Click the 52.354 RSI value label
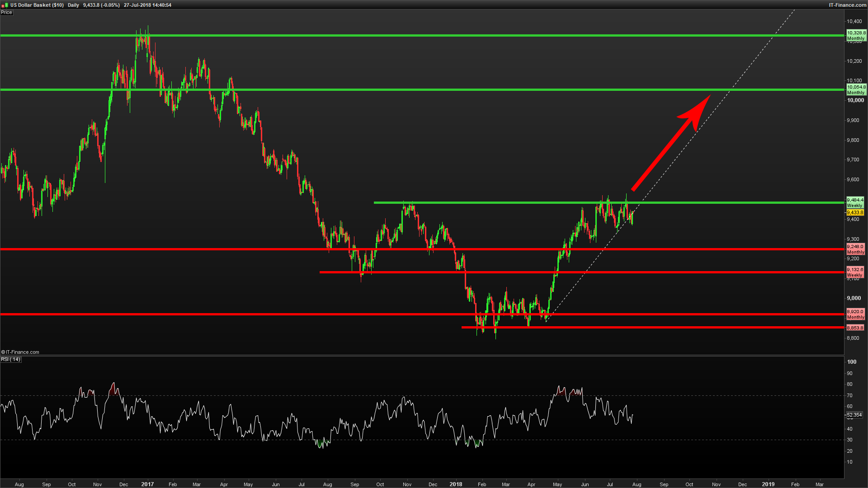Screen dimensions: 868x488 tap(854, 415)
